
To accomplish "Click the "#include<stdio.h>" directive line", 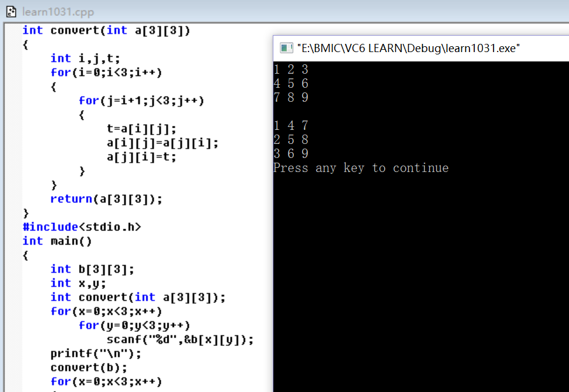I will point(81,227).
